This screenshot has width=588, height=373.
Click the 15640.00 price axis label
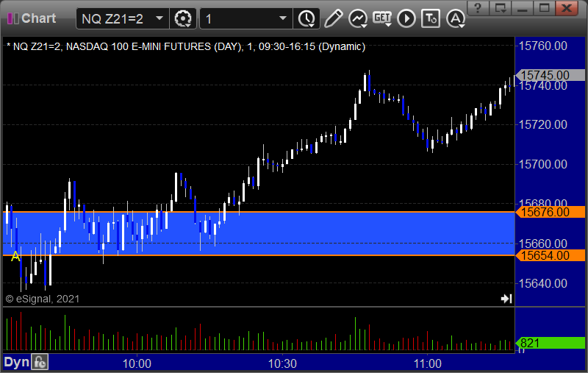coord(542,283)
